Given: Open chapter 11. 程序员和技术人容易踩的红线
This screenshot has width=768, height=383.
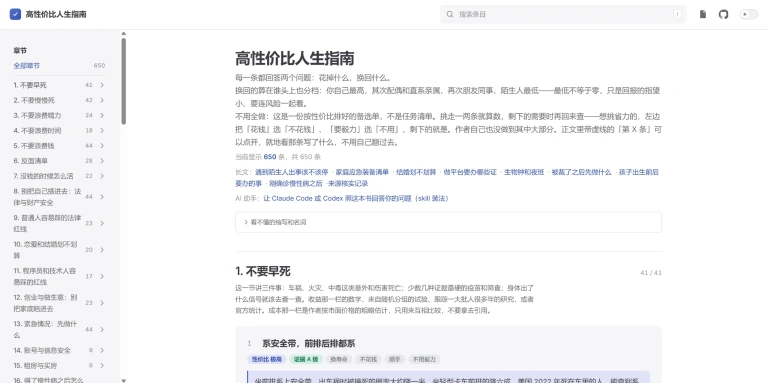Looking at the screenshot, I should coord(45,276).
